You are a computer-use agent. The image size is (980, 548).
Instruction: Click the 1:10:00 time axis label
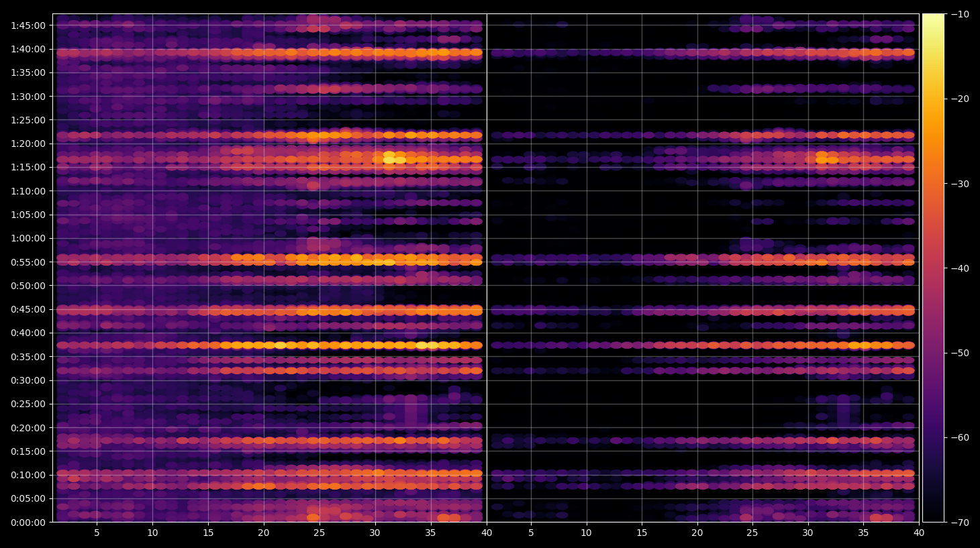[28, 191]
